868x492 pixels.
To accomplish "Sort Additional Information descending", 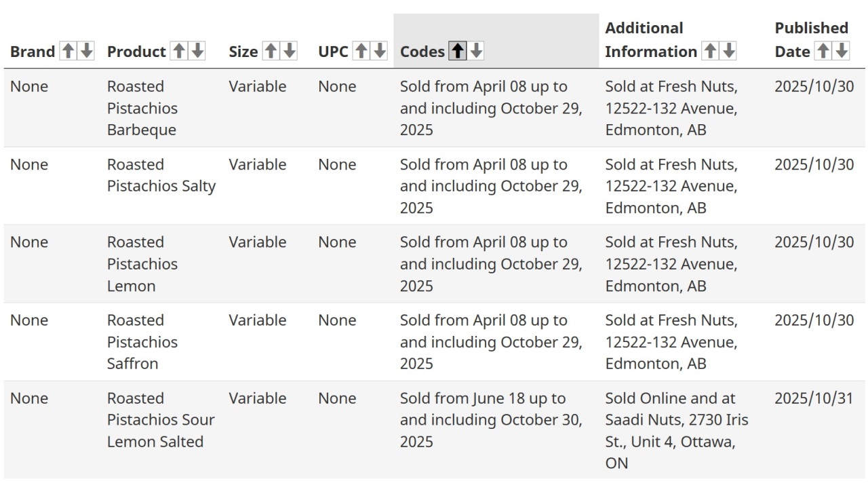I will (728, 51).
